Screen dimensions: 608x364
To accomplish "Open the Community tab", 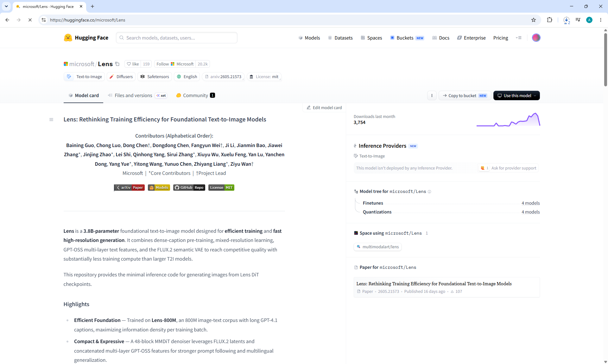I will (x=195, y=96).
